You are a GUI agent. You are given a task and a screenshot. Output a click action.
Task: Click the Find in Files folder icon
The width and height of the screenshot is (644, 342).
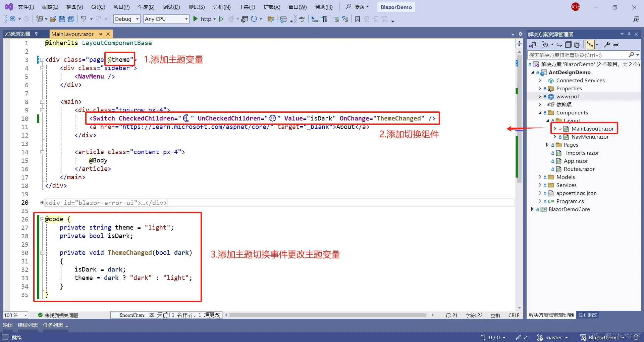click(x=271, y=19)
